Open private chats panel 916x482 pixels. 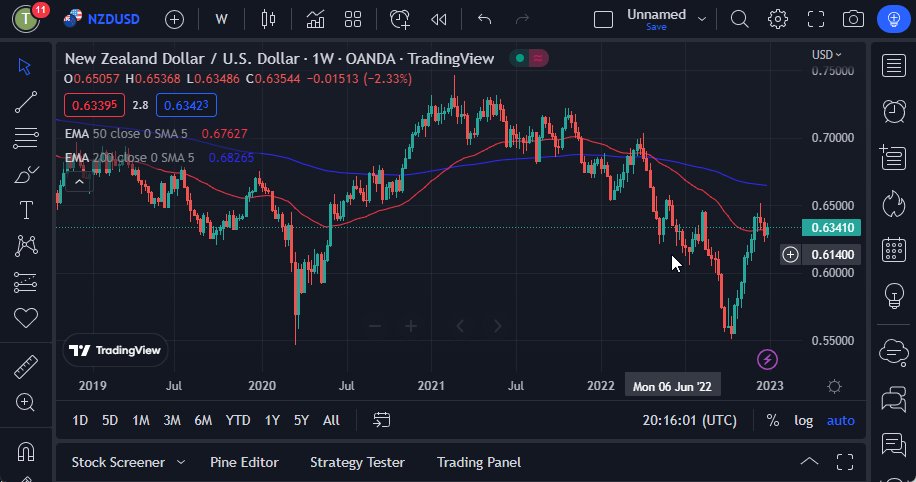pyautogui.click(x=894, y=399)
